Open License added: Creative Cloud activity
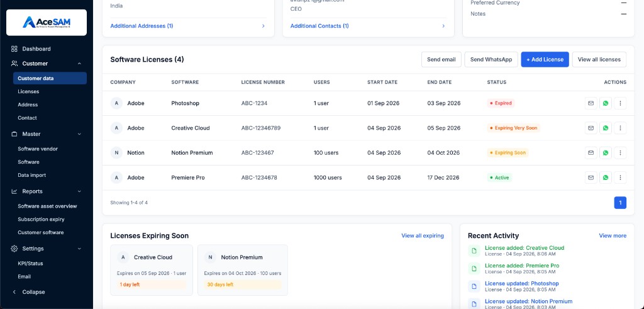This screenshot has width=644, height=309. tap(525, 248)
